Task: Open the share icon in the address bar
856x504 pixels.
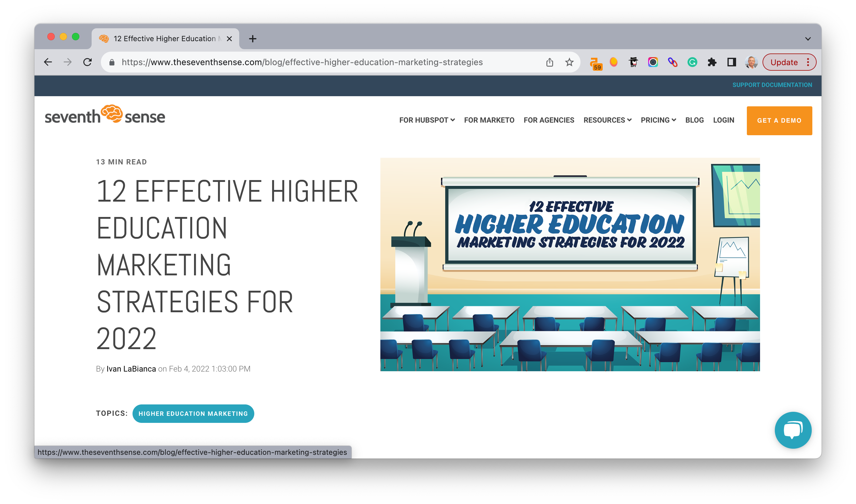Action: tap(550, 62)
